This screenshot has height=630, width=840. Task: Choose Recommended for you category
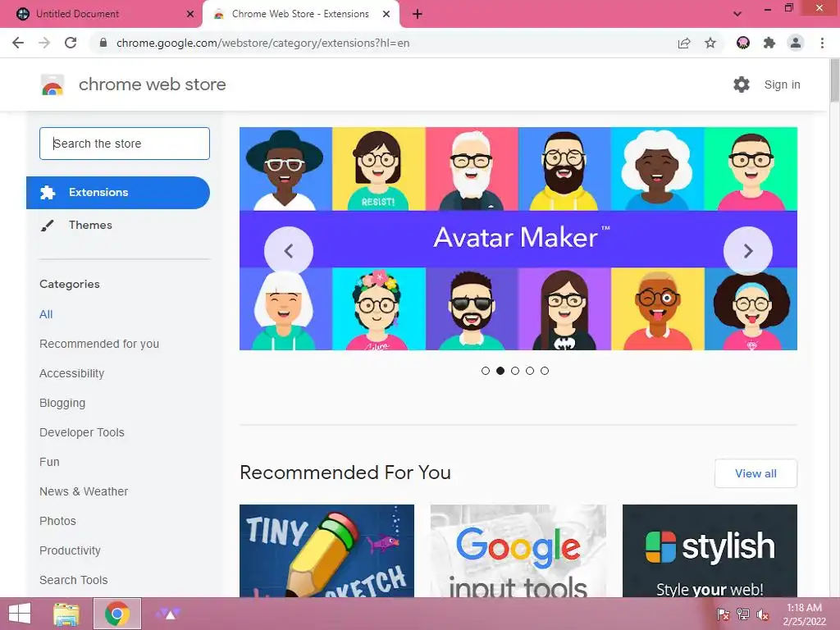point(99,344)
